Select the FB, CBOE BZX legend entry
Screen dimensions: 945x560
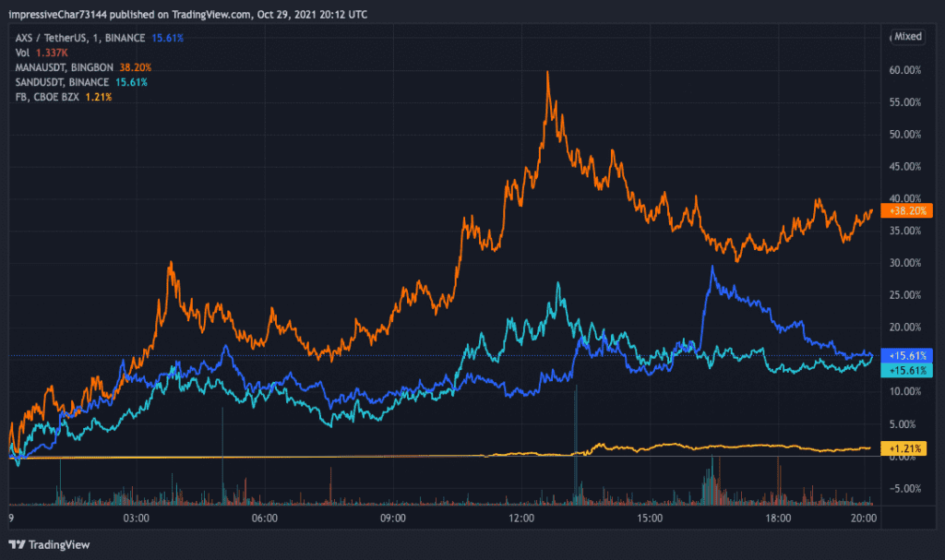46,97
